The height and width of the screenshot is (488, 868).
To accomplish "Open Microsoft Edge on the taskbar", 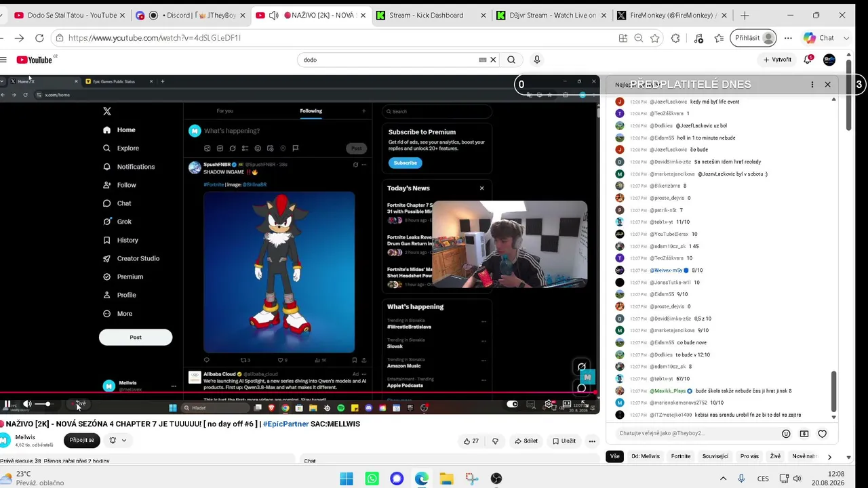I will point(422,479).
